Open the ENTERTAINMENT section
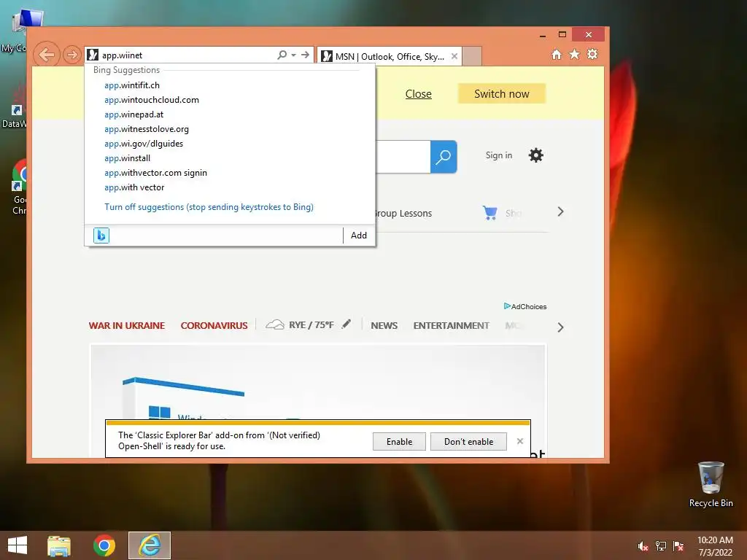 (451, 326)
